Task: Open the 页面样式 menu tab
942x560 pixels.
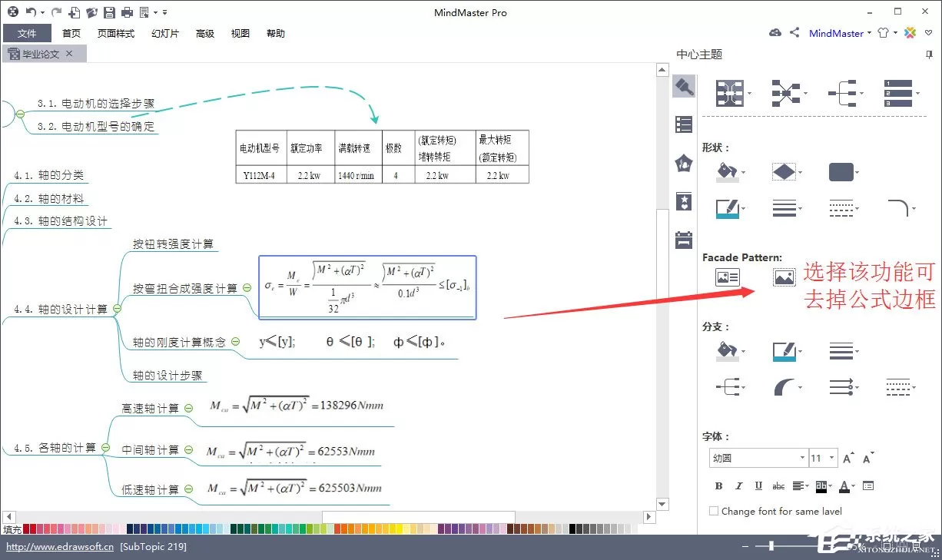Action: pos(116,34)
